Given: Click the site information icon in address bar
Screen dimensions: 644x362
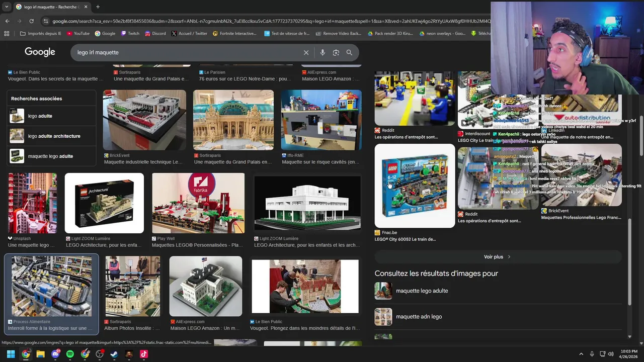Looking at the screenshot, I should [46, 21].
